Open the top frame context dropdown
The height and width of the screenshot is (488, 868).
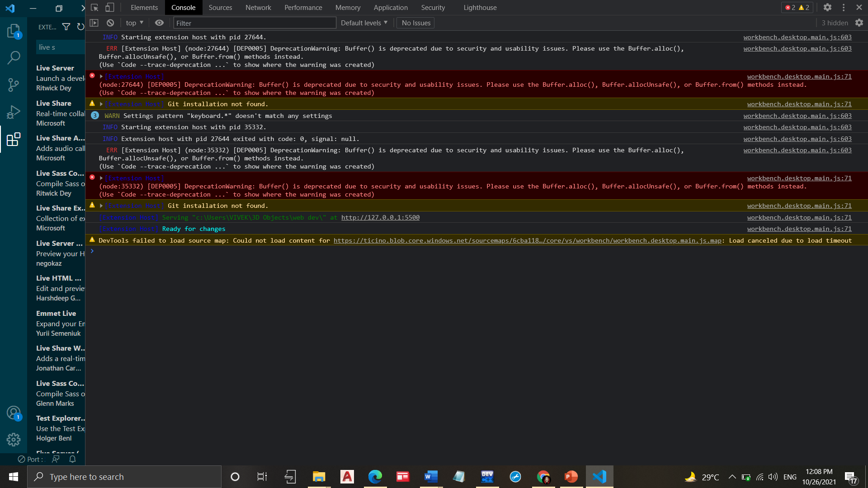coord(134,23)
